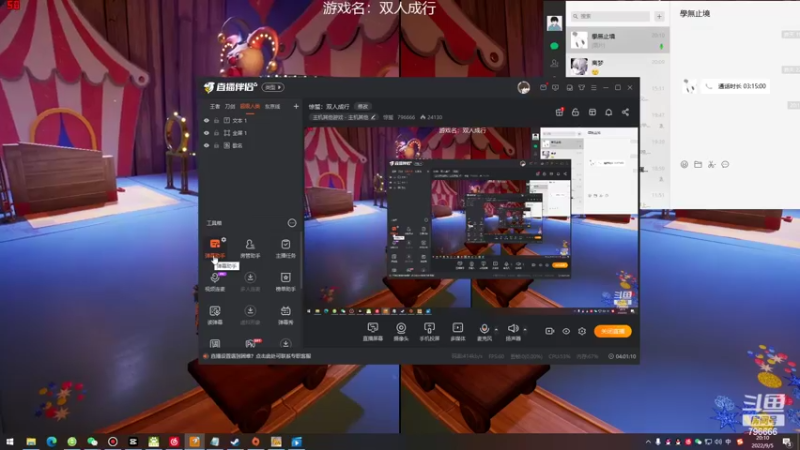Edit the stream category with the pencil icon
Image resolution: width=800 pixels, height=450 pixels.
click(x=373, y=117)
